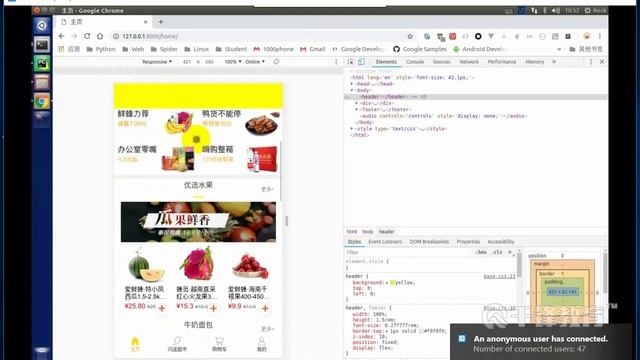Screen dimensions: 640x360
Task: Collapse the body node in Elements tree
Action: (352, 90)
